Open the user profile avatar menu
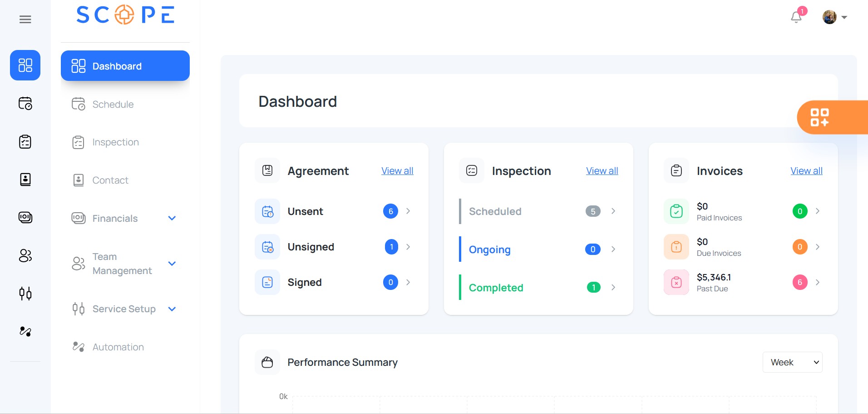This screenshot has width=868, height=414. [834, 17]
